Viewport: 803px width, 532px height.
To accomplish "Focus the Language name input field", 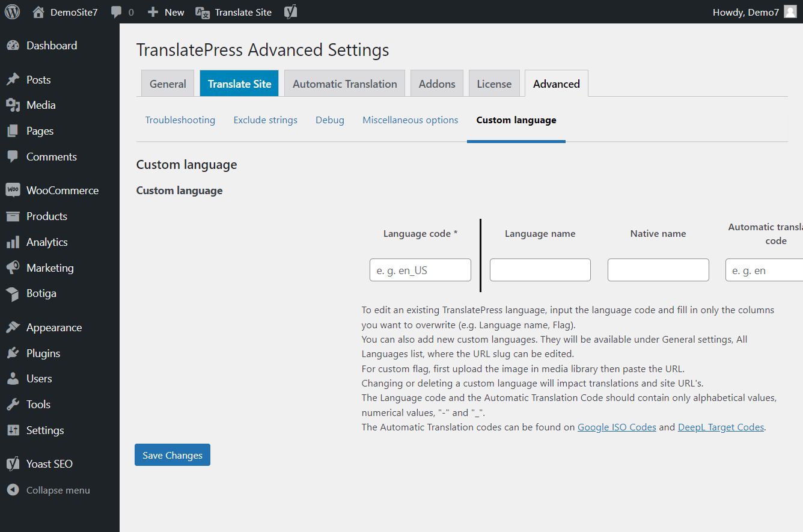I will 540,270.
